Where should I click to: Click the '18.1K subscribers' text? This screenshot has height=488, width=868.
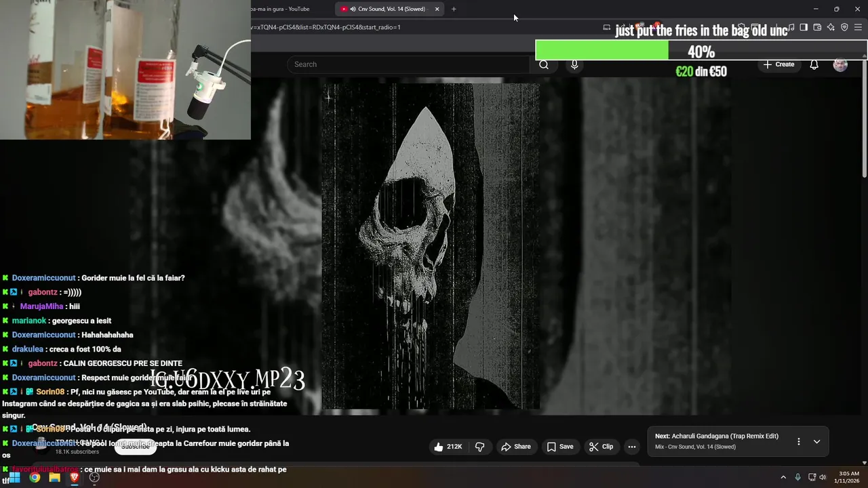point(77,451)
